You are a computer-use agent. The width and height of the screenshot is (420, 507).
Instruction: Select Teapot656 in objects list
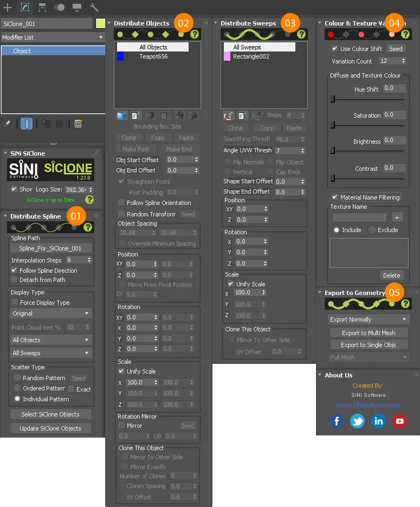tap(153, 56)
